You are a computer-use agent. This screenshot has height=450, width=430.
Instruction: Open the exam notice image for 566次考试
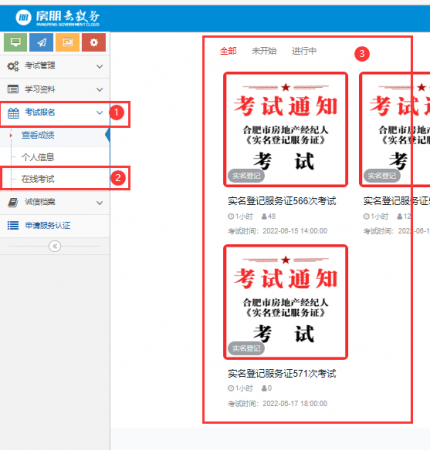click(286, 130)
